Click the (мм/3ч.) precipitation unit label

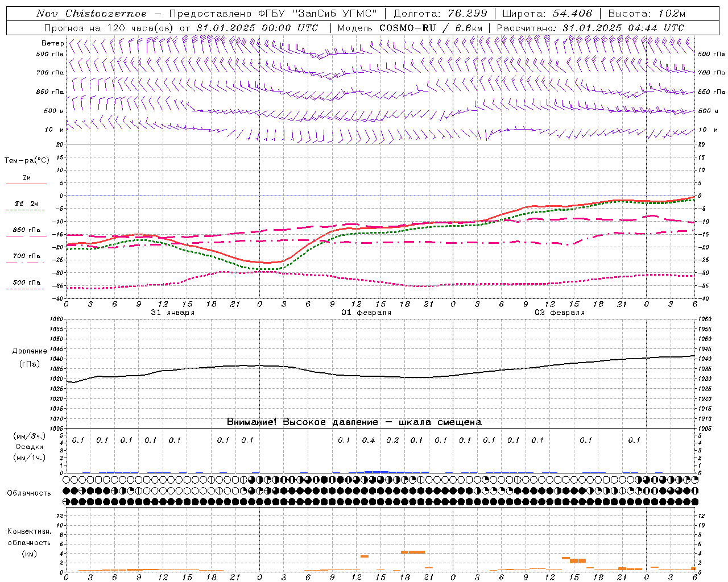30,436
